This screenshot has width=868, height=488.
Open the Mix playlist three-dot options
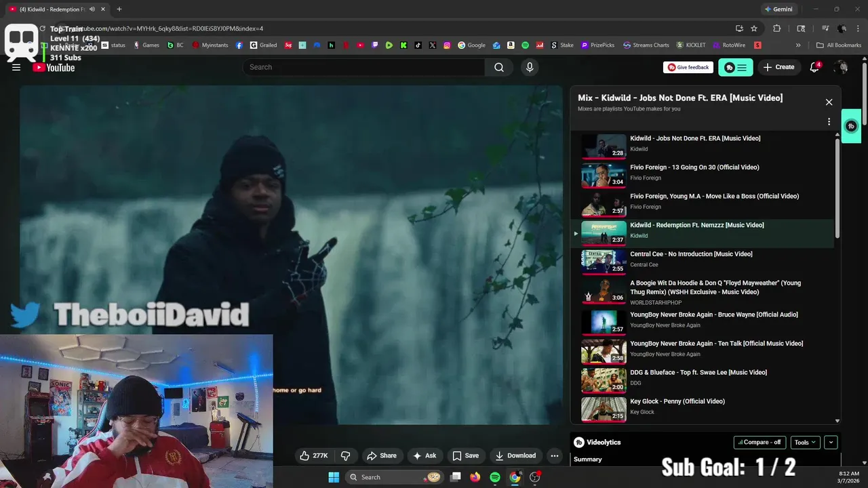829,122
